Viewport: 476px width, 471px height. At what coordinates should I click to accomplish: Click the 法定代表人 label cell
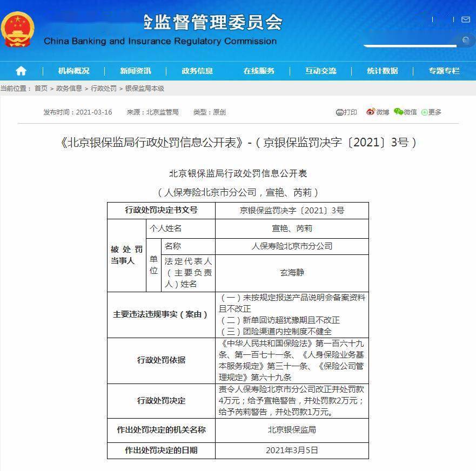(188, 273)
